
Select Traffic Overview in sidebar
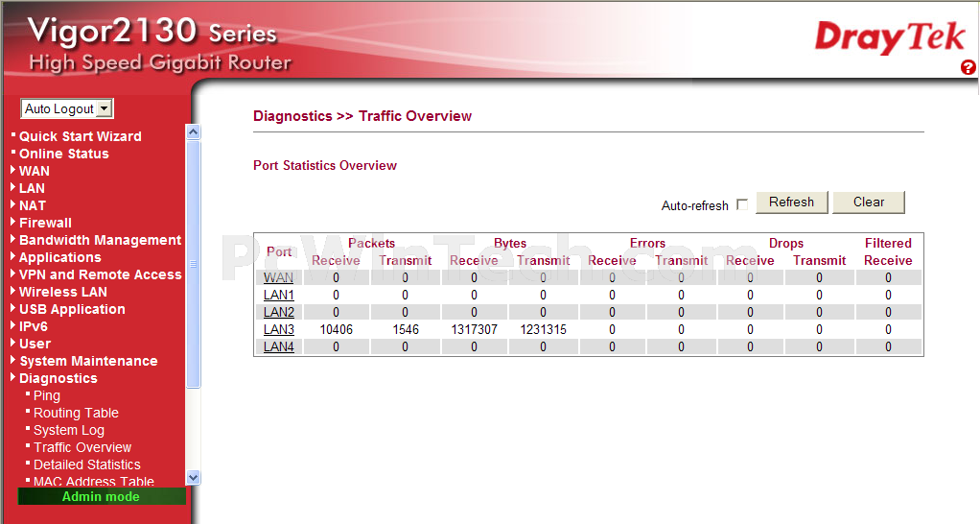pos(82,448)
